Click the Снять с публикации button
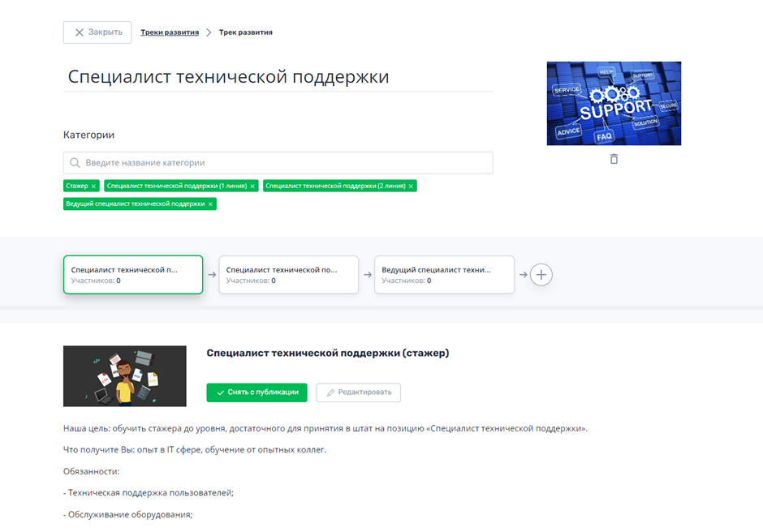This screenshot has height=532, width=763. [257, 393]
